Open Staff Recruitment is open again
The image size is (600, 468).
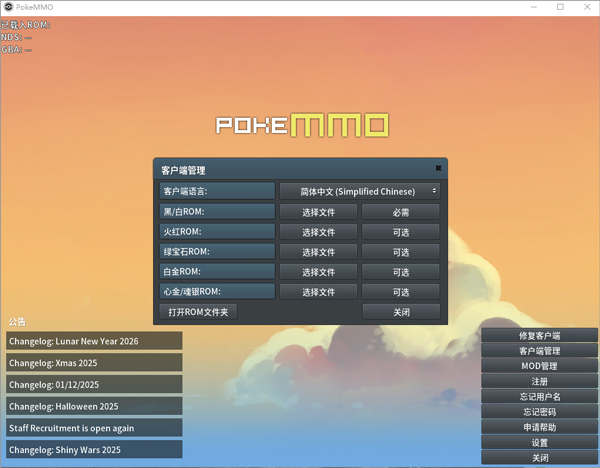[94, 427]
